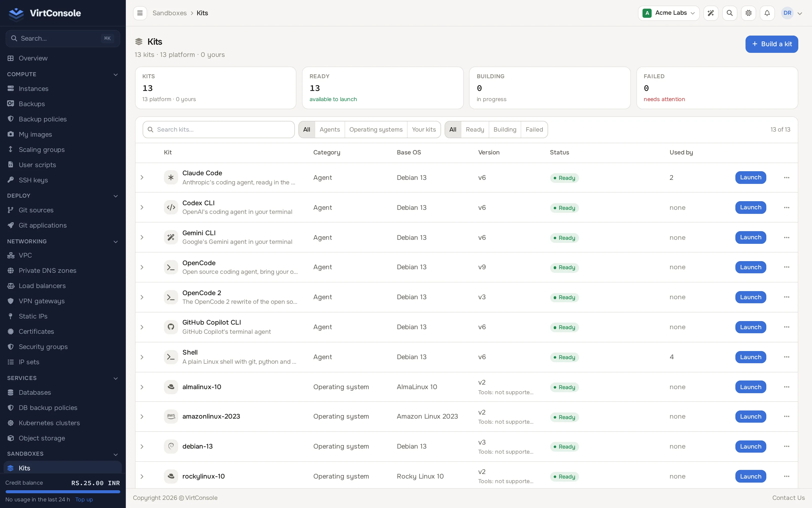812x508 pixels.
Task: Filter status by Building tab
Action: [505, 130]
